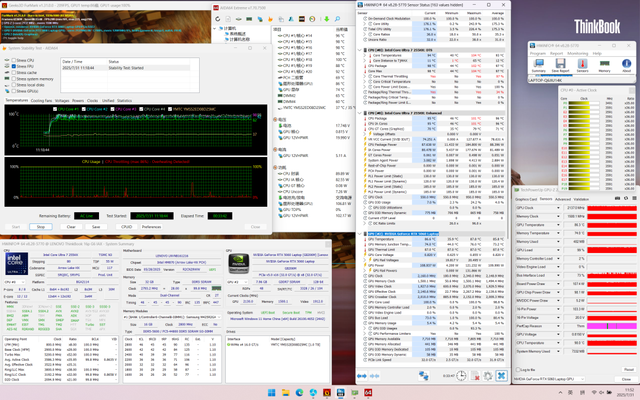This screenshot has height=400, width=640.
Task: Click Save Report icon in HWiNFO
Action: click(x=560, y=64)
